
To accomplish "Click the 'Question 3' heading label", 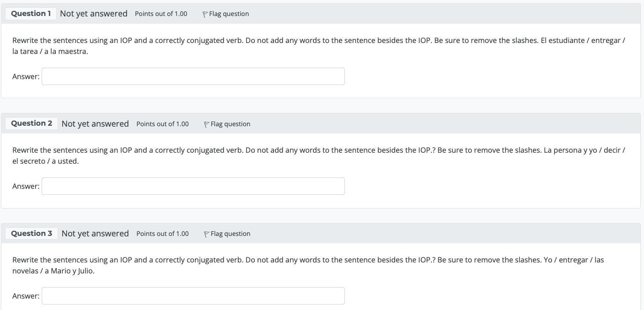I will coord(32,233).
